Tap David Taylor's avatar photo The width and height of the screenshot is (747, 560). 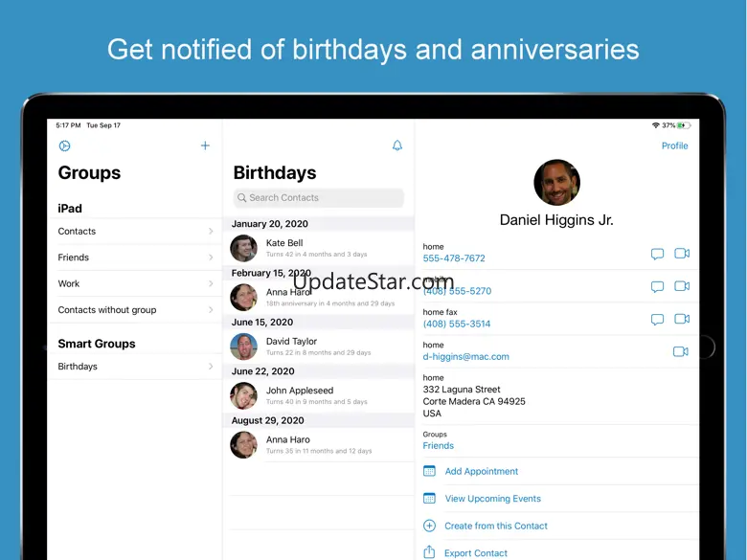pos(244,347)
